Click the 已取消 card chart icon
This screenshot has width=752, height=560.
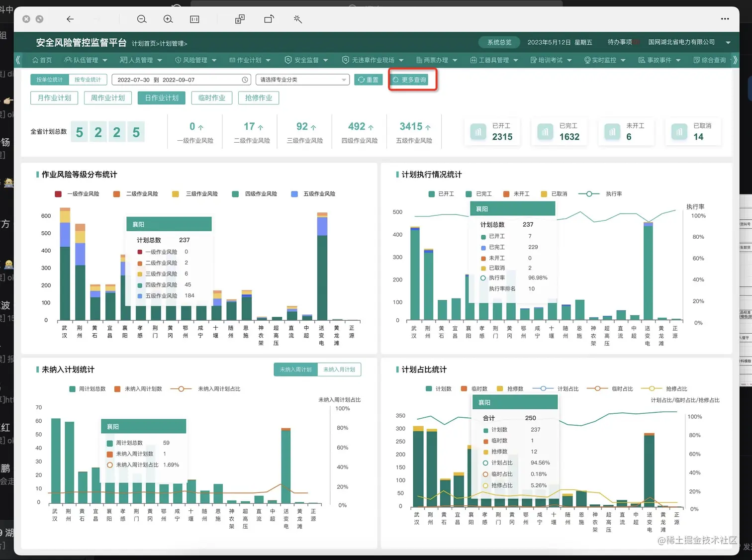(x=679, y=132)
